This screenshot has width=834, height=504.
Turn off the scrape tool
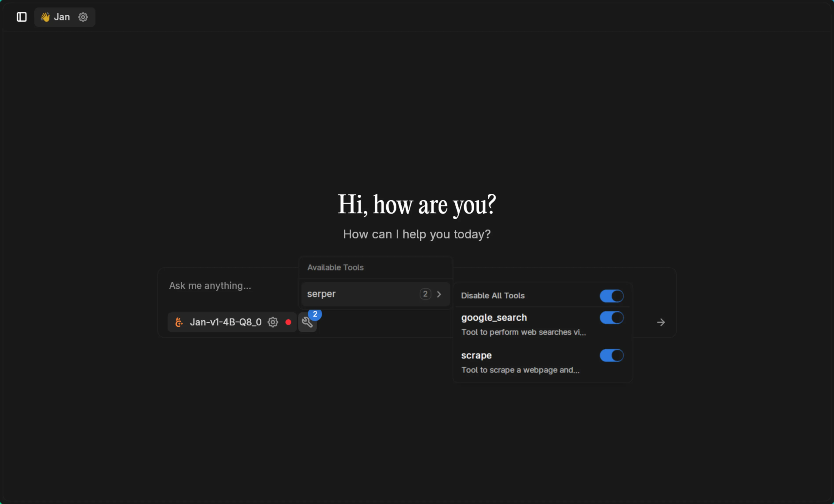pyautogui.click(x=611, y=355)
